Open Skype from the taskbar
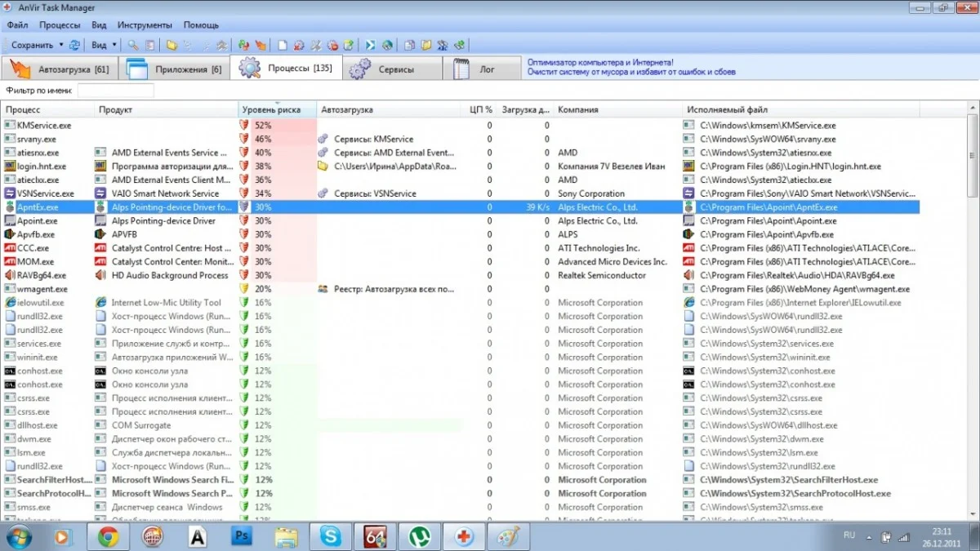 click(331, 536)
